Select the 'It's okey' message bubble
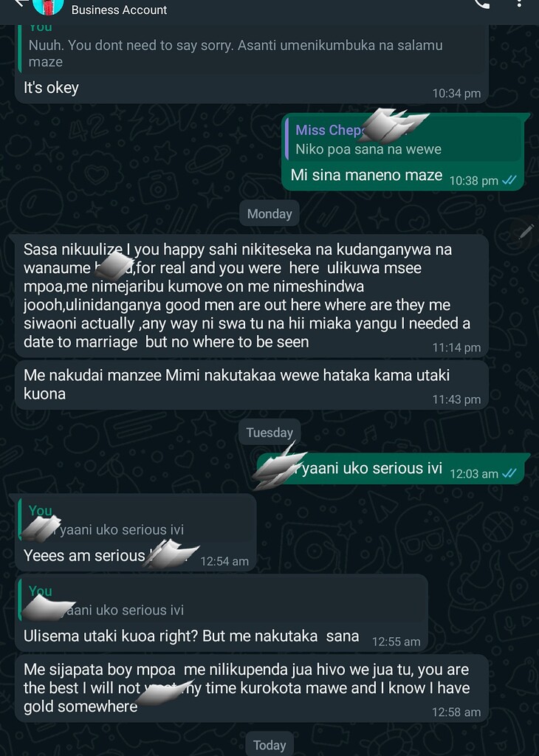Image resolution: width=539 pixels, height=756 pixels. click(252, 64)
